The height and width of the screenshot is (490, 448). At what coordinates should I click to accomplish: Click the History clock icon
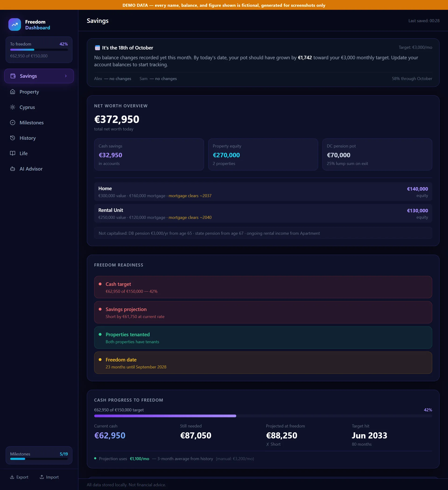[x=13, y=138]
